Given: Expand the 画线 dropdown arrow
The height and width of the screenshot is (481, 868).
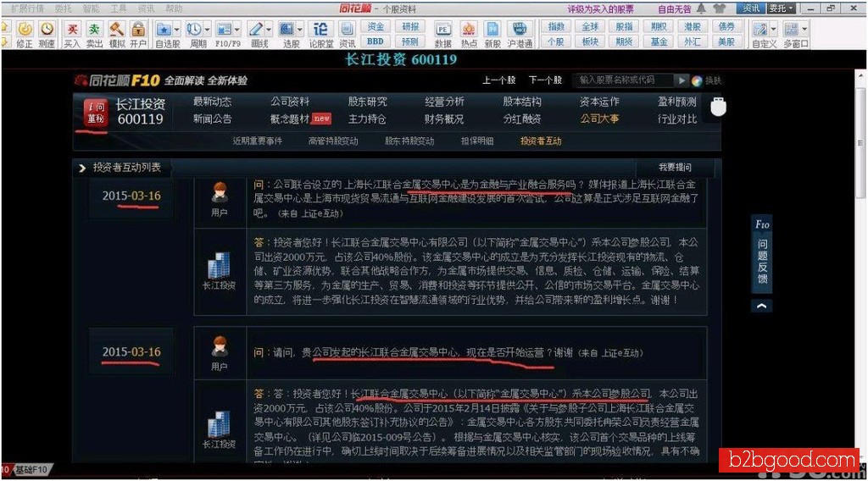Looking at the screenshot, I should (269, 30).
